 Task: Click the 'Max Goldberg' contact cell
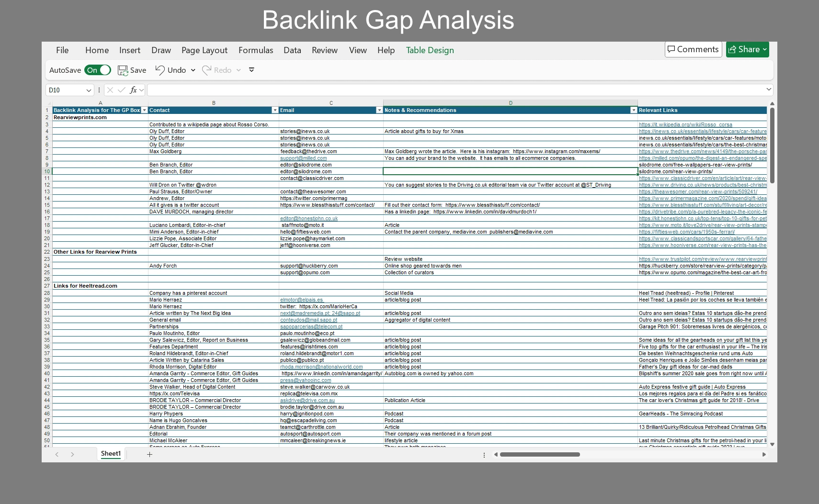(214, 151)
